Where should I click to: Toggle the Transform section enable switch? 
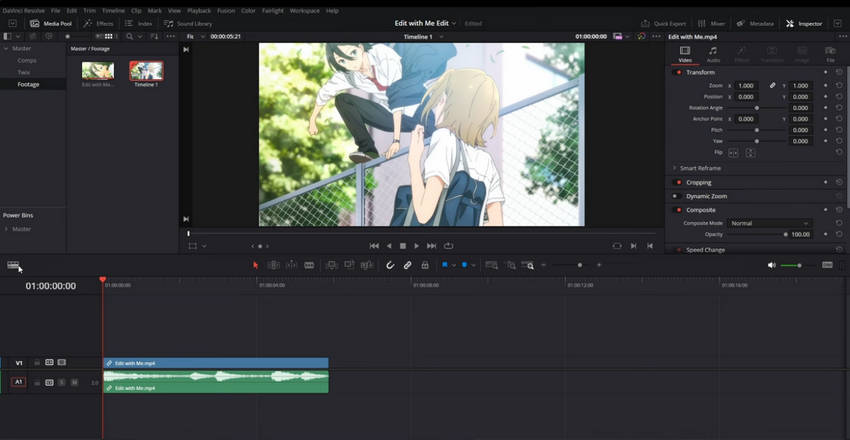(x=678, y=73)
